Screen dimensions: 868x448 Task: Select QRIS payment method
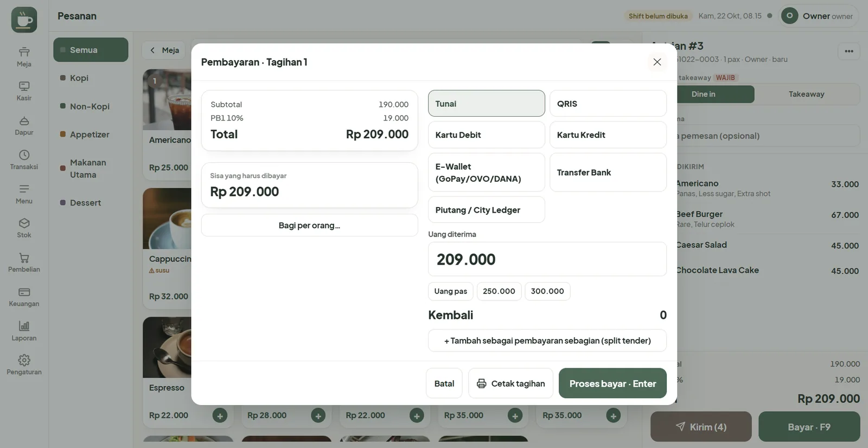[x=608, y=104]
